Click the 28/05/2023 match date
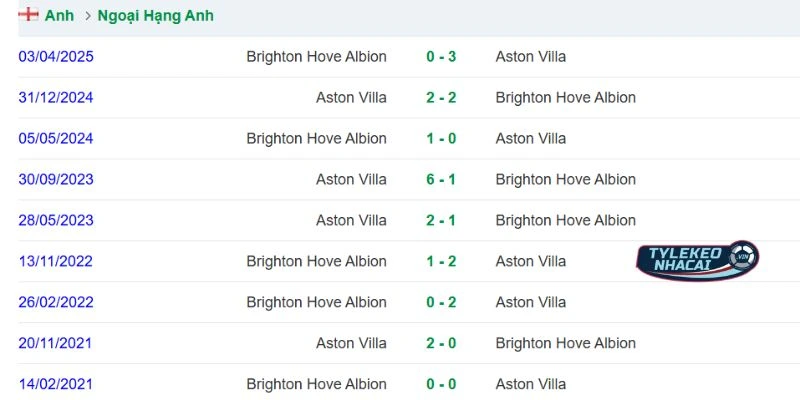Image resolution: width=800 pixels, height=400 pixels. click(x=56, y=221)
